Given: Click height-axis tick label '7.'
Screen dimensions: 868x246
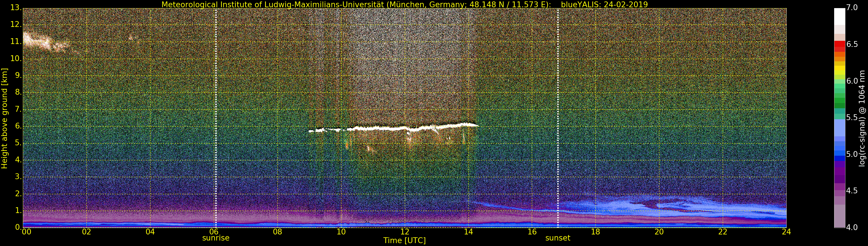Looking at the screenshot, I should pyautogui.click(x=18, y=109).
